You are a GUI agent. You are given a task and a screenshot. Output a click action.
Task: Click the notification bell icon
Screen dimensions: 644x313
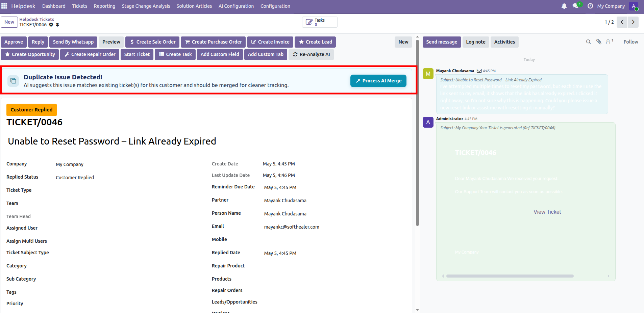point(564,6)
